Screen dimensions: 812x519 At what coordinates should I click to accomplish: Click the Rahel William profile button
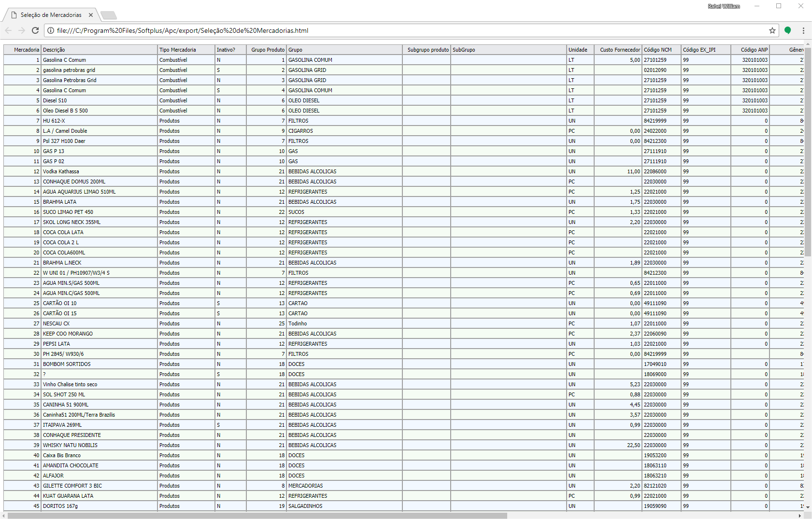click(x=724, y=6)
